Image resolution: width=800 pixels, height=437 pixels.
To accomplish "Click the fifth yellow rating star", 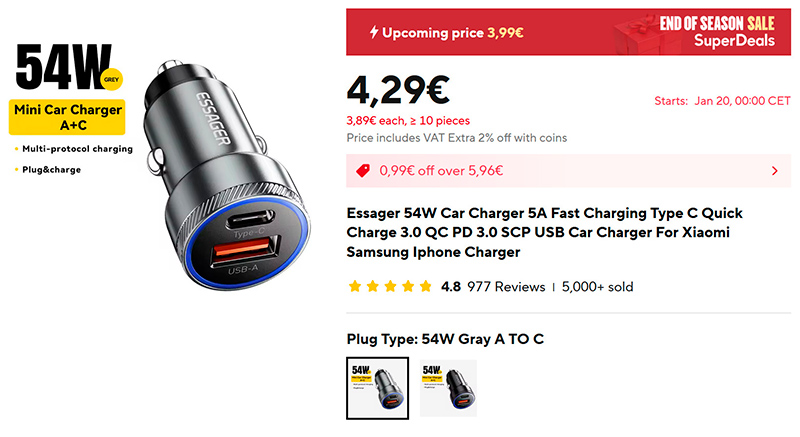I will coord(426,287).
